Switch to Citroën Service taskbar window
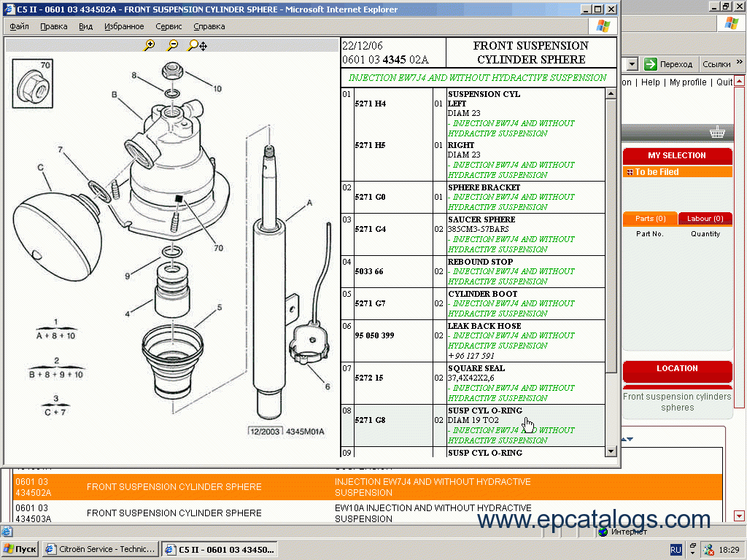The width and height of the screenshot is (747, 560). (101, 549)
